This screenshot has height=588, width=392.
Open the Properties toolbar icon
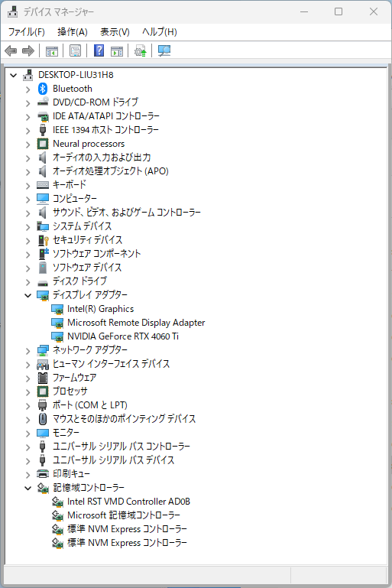[75, 50]
